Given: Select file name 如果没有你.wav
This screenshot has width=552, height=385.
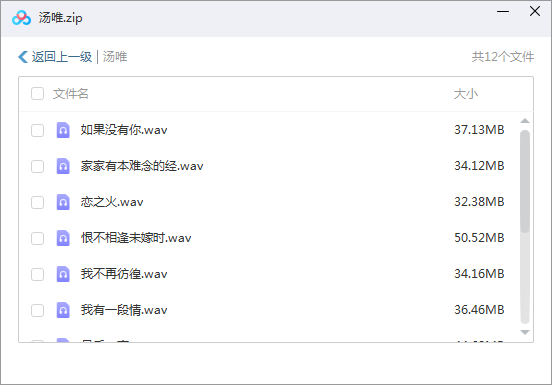Looking at the screenshot, I should click(x=124, y=130).
